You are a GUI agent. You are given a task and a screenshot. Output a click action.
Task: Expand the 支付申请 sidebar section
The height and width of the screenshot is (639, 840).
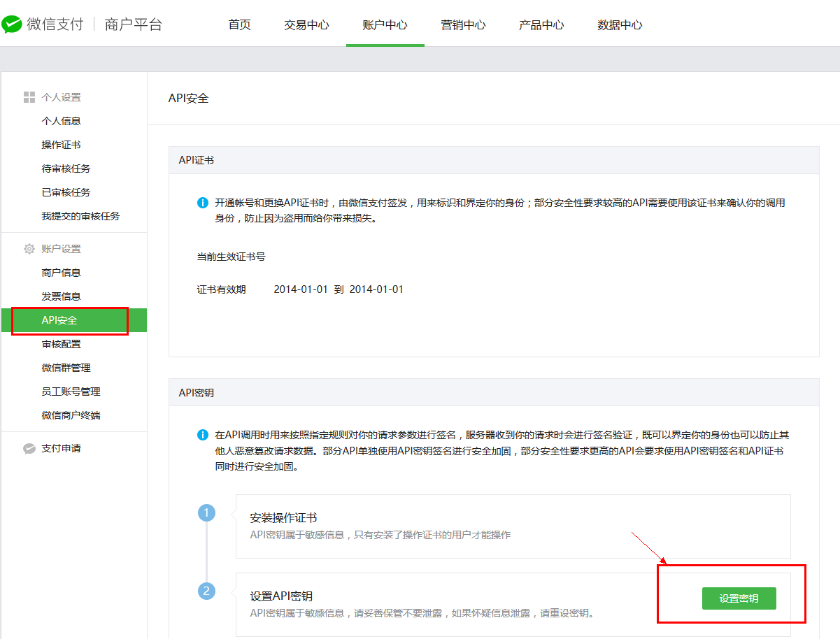click(x=61, y=448)
